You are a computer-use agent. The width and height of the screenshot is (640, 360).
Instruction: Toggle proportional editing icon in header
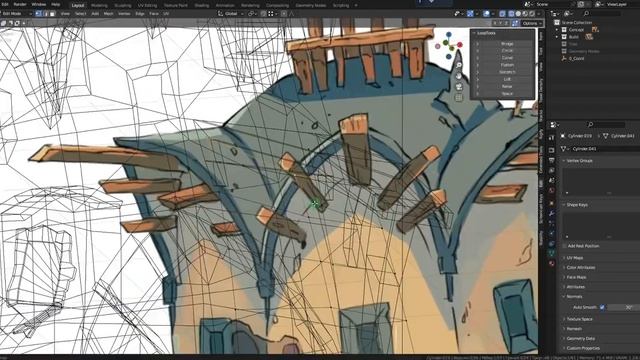tap(284, 13)
